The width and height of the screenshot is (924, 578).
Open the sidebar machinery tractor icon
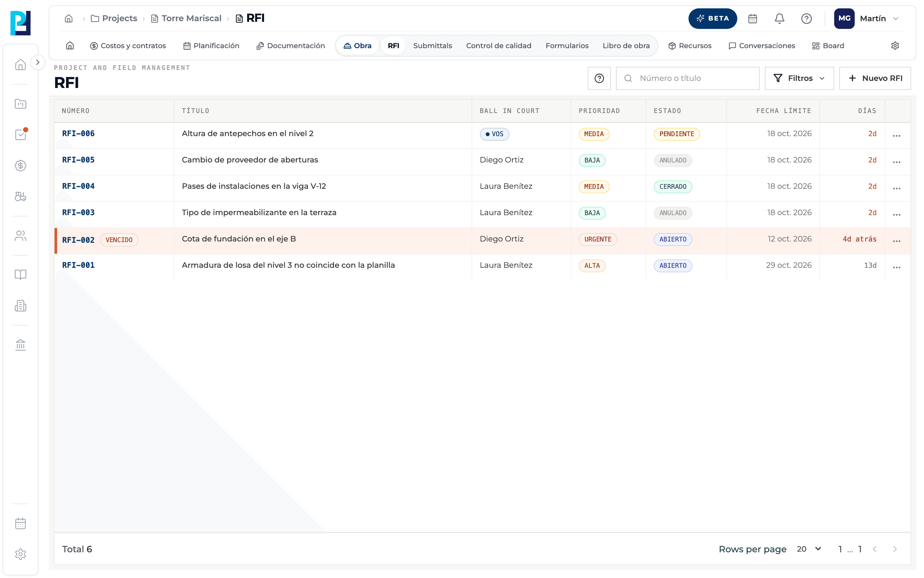click(x=20, y=197)
